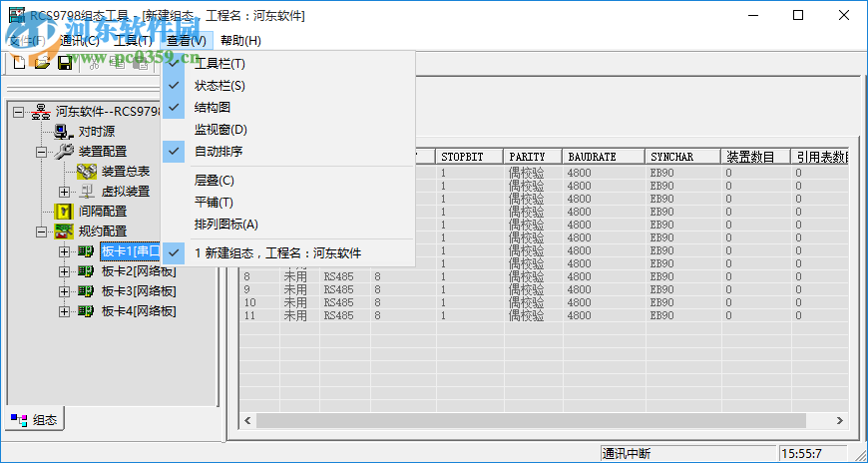Click the STOPBIT column header

click(470, 157)
